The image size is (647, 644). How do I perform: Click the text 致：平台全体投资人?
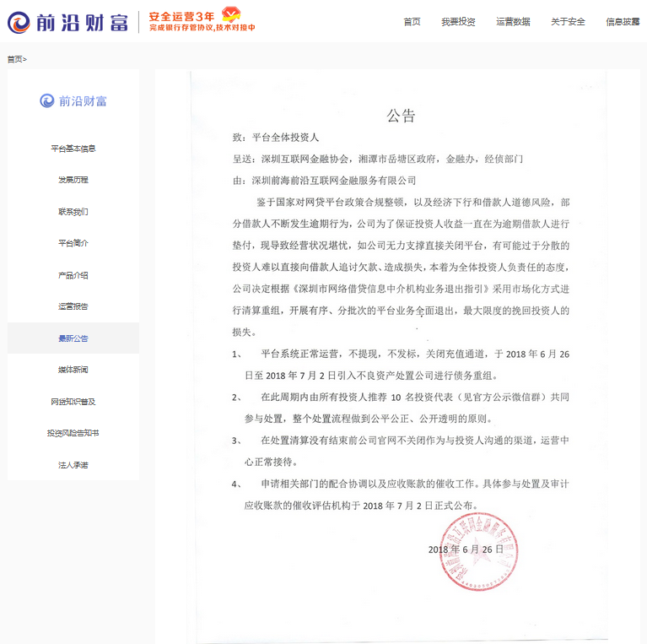point(276,138)
